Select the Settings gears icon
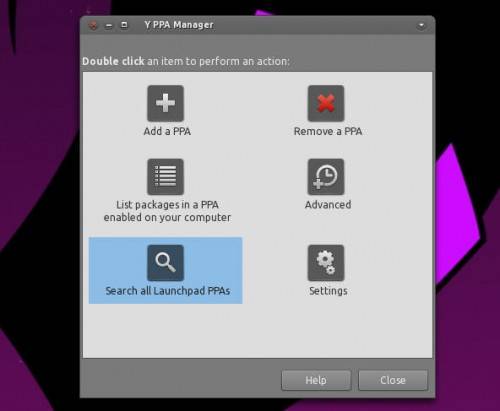The image size is (500, 411). tap(326, 263)
